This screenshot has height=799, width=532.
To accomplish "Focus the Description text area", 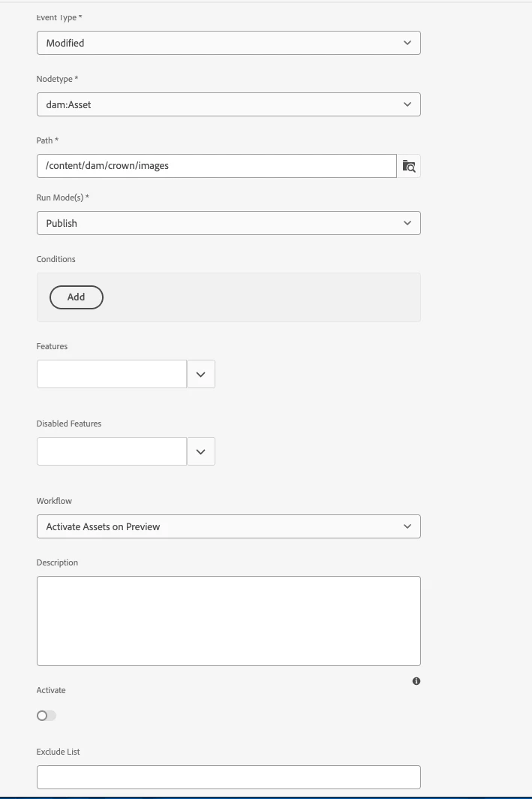I will tap(229, 620).
